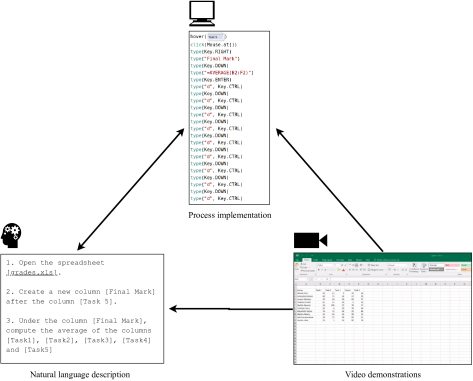Pick the yellow fill color swatch

(339, 270)
